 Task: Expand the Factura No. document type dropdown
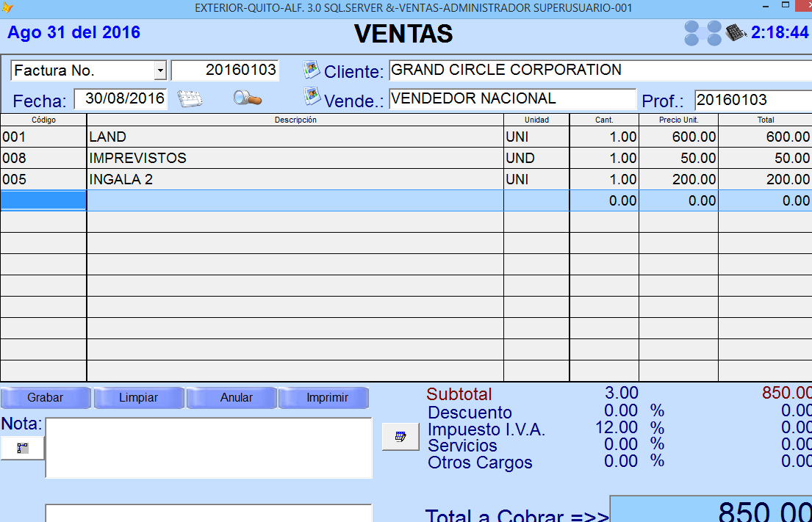click(160, 71)
